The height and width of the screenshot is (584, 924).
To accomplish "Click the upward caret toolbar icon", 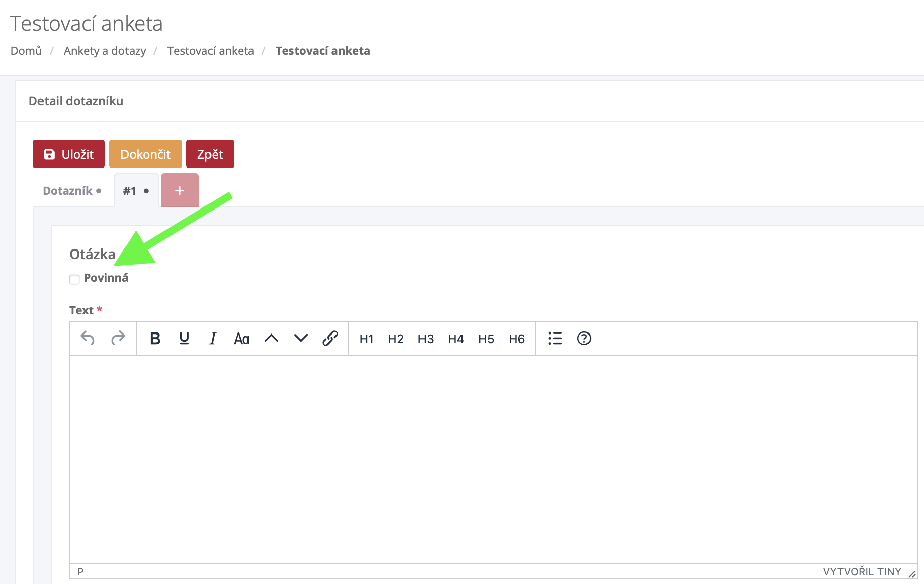I will [x=271, y=338].
